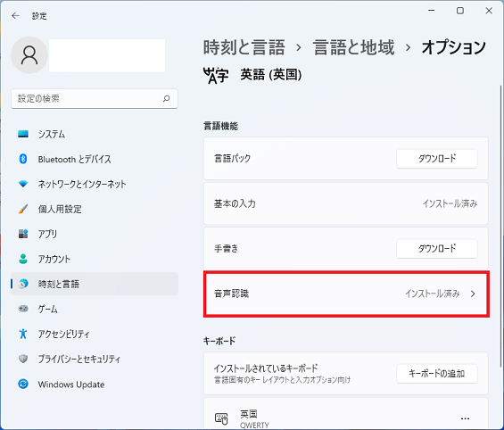Viewport: 504px width, 430px height.
Task: Navigate to 言語と地域 breadcrumb
Action: click(x=353, y=47)
